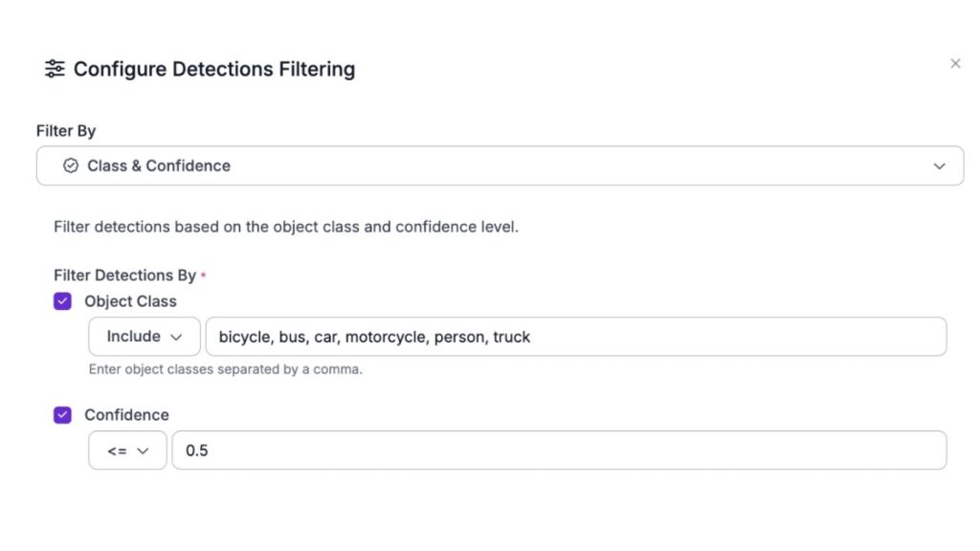This screenshot has width=980, height=551.
Task: Click the comma-separated classes helper text
Action: (x=225, y=369)
